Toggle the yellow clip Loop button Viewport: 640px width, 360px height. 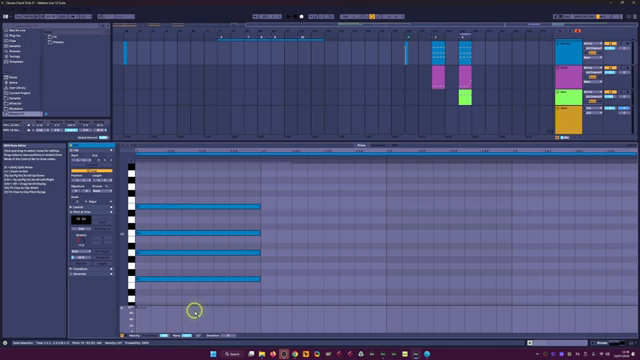click(x=91, y=171)
